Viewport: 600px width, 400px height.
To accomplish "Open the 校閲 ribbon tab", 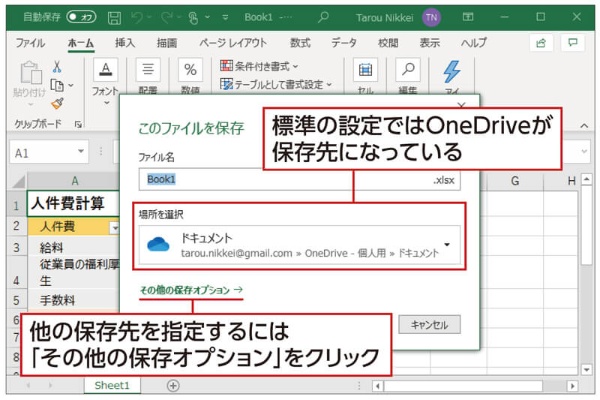I will tap(388, 43).
